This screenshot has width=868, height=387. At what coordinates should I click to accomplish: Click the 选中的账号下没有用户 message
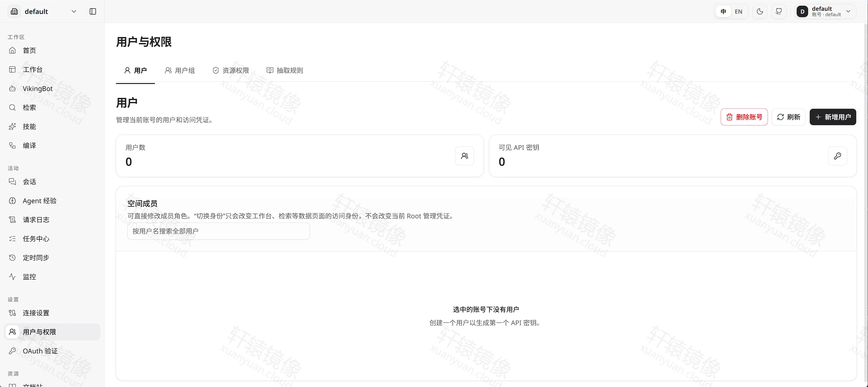click(485, 309)
